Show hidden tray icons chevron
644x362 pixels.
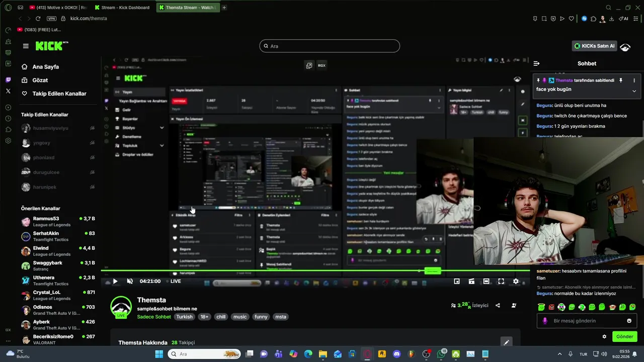click(x=559, y=354)
